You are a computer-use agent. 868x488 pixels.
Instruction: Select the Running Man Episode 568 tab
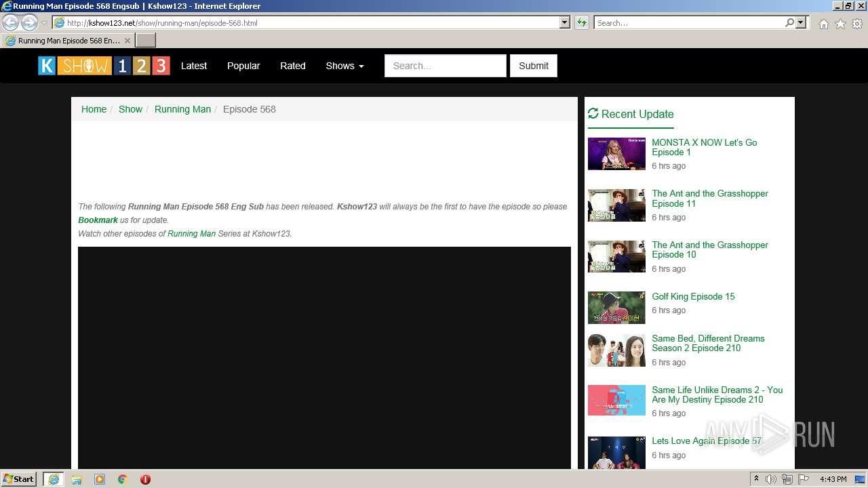[68, 41]
